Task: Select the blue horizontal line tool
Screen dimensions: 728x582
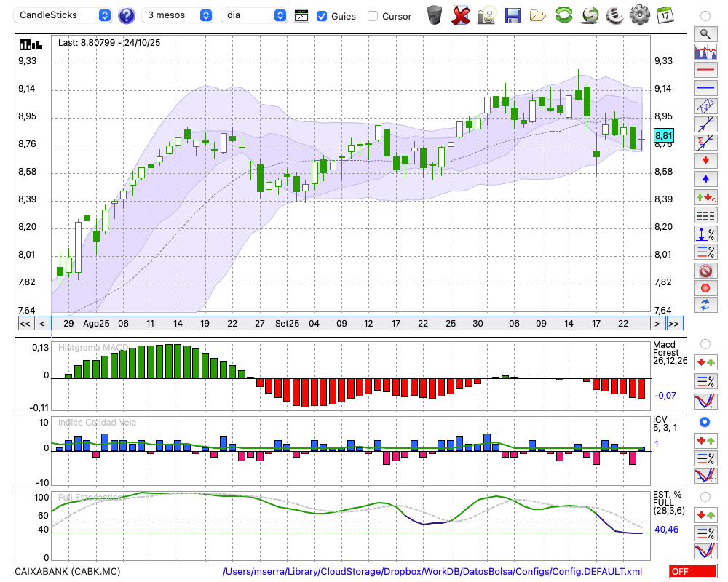Action: pos(705,88)
